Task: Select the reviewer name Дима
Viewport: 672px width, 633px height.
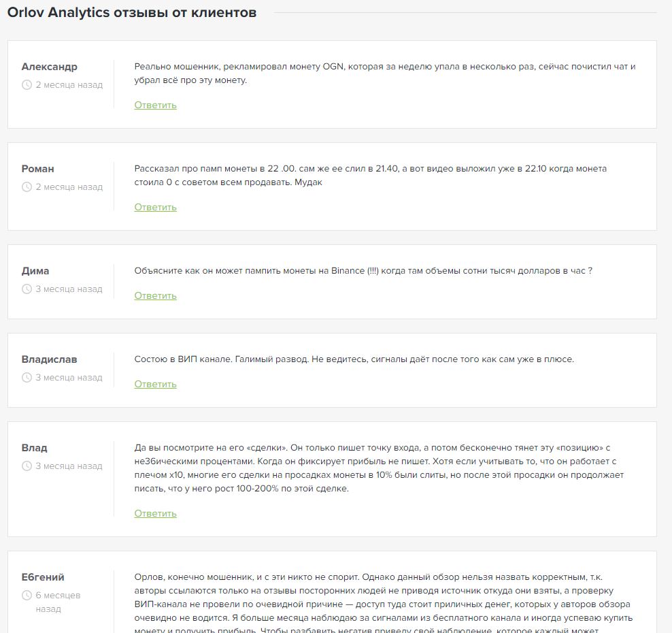Action: click(35, 271)
